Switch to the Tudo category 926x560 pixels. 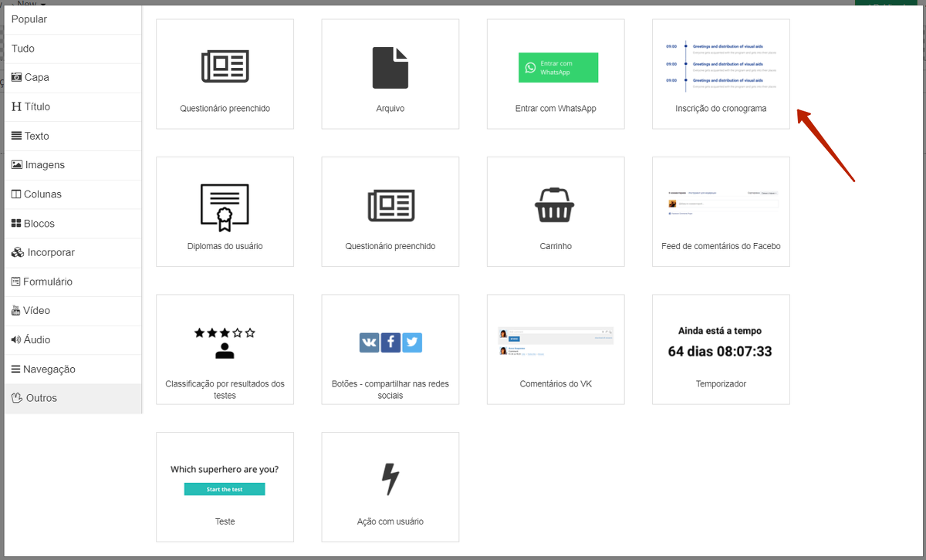[23, 49]
